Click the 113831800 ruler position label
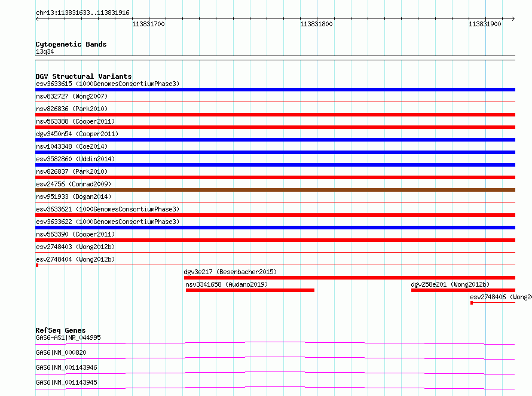This screenshot has height=396, width=532. (316, 24)
